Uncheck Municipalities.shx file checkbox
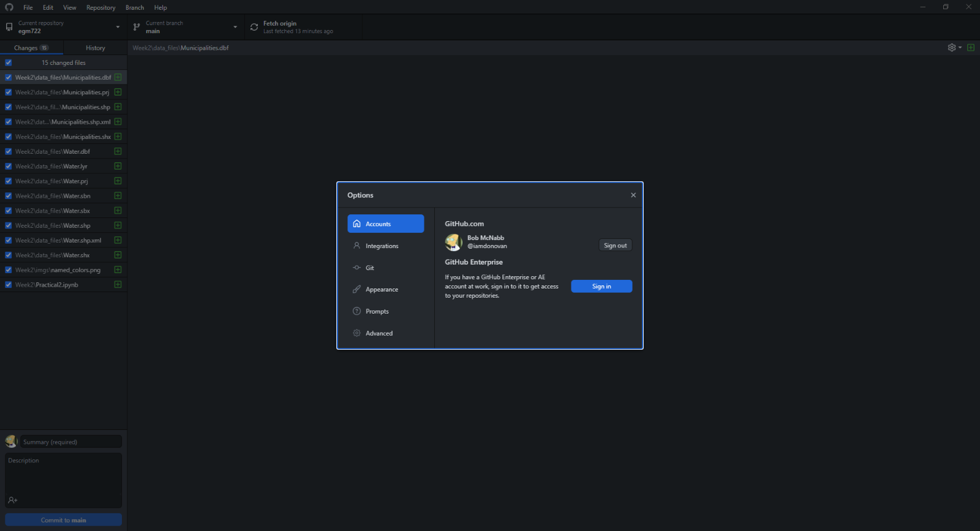The width and height of the screenshot is (980, 531). (x=9, y=137)
